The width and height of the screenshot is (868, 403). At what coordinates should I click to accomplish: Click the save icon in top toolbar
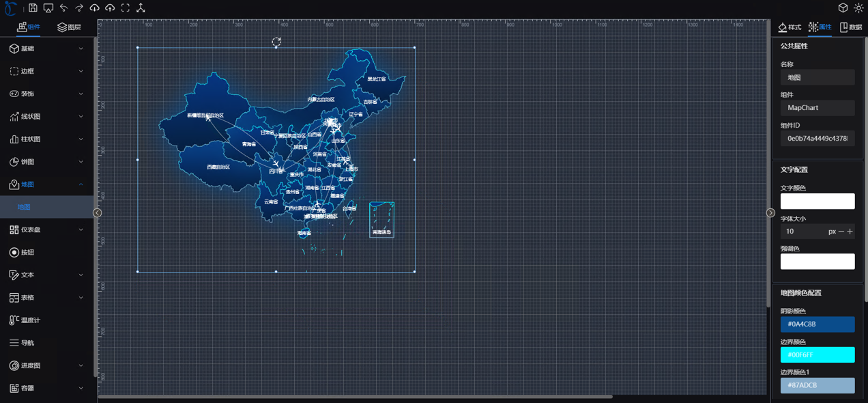33,8
